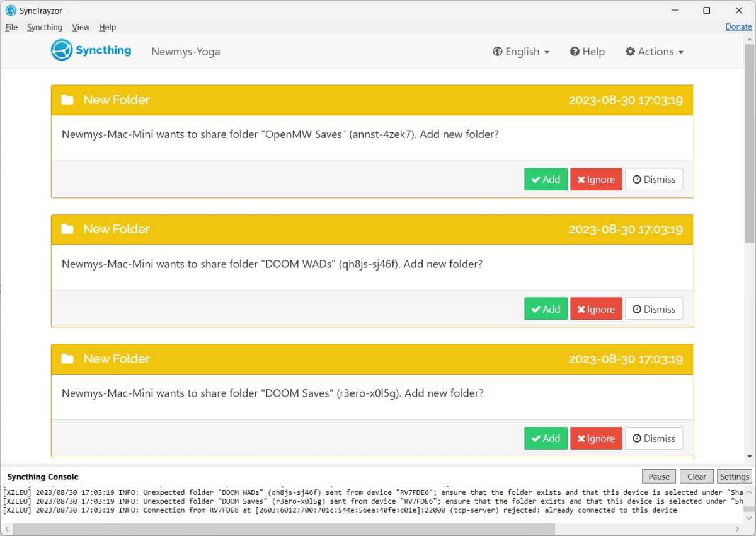Open the Syncthing menu
756x536 pixels.
[45, 27]
